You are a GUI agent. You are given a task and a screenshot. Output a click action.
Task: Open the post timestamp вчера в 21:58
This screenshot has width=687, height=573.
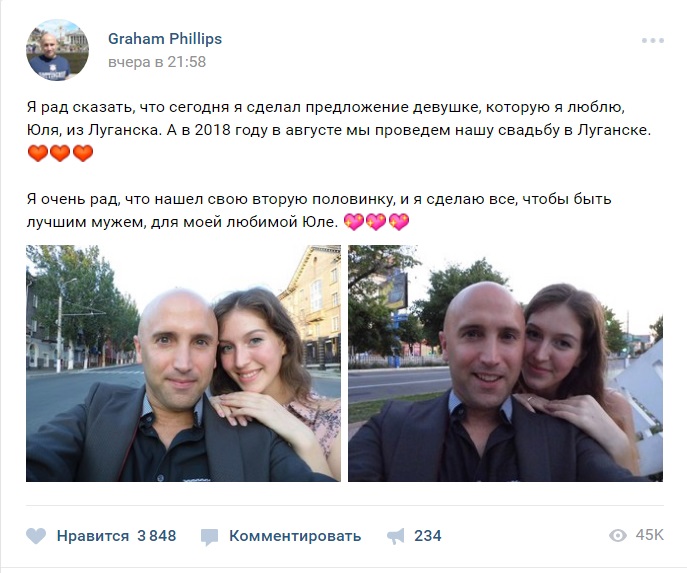tap(157, 62)
